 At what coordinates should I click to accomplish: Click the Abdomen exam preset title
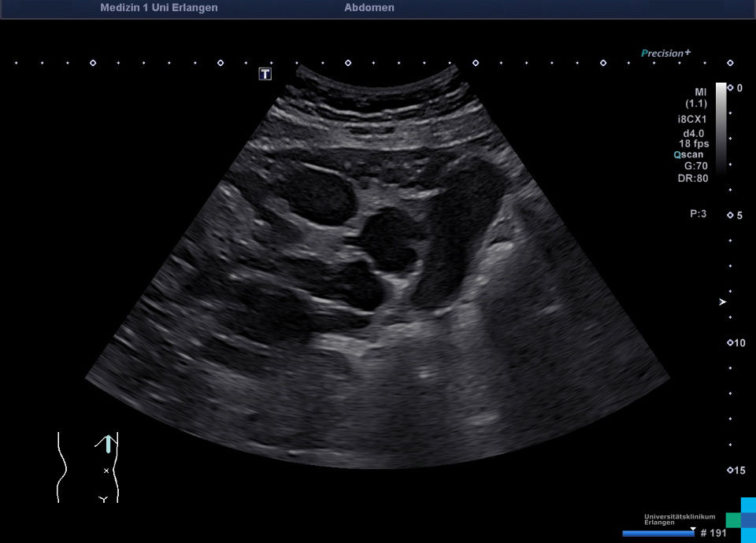(369, 8)
